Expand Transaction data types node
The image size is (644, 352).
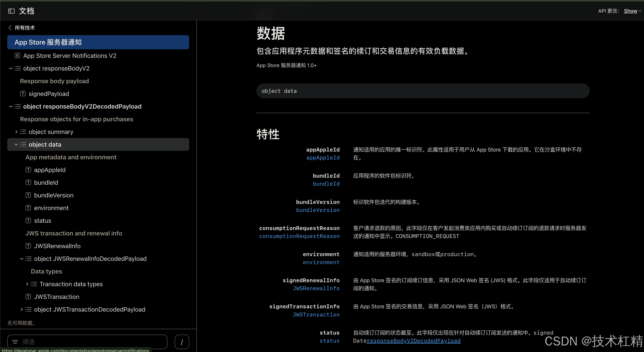pos(27,284)
